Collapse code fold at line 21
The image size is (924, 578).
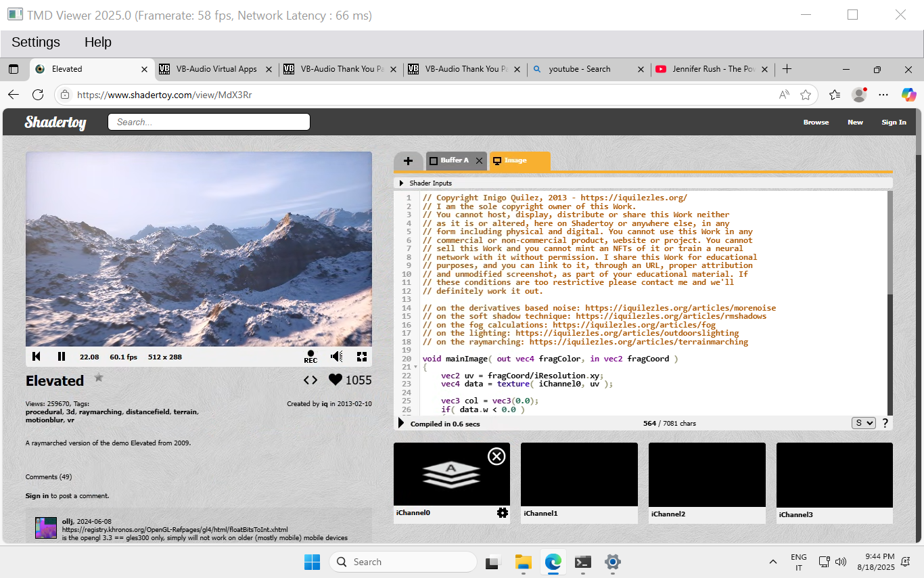416,367
